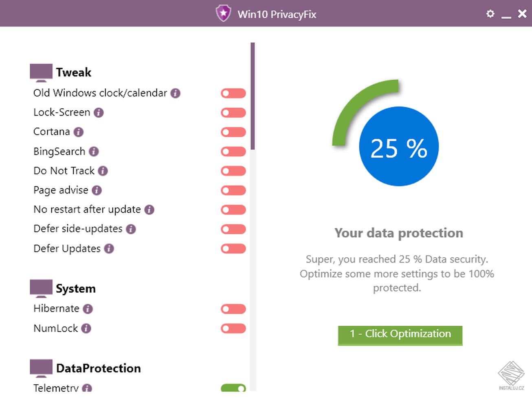Turn on the Lock-Screen tweak

tap(233, 112)
